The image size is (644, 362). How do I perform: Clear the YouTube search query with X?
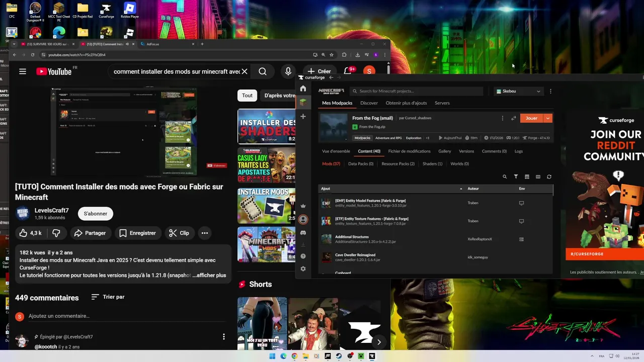(x=245, y=71)
